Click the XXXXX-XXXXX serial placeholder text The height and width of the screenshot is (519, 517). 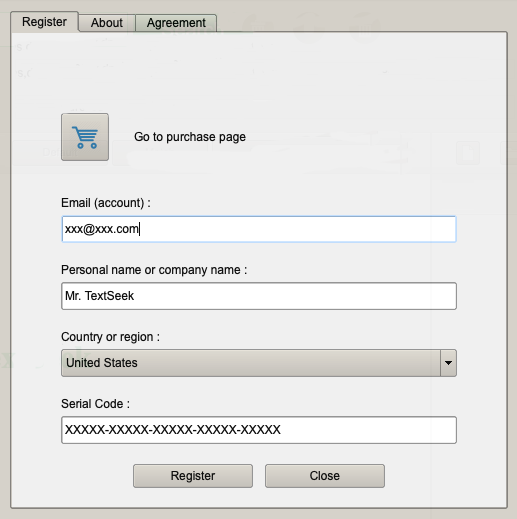tap(173, 430)
